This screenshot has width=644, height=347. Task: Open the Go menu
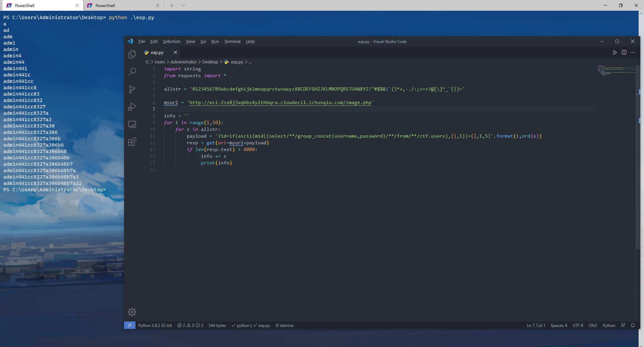point(203,42)
